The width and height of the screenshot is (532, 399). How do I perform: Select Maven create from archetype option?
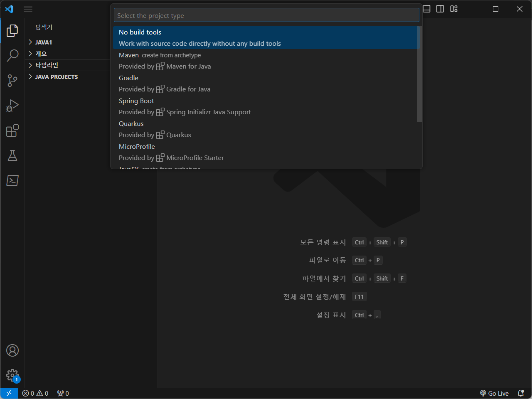pos(266,60)
